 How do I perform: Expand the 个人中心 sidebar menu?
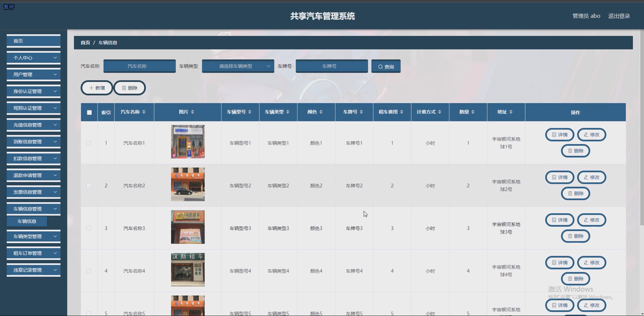(x=34, y=58)
